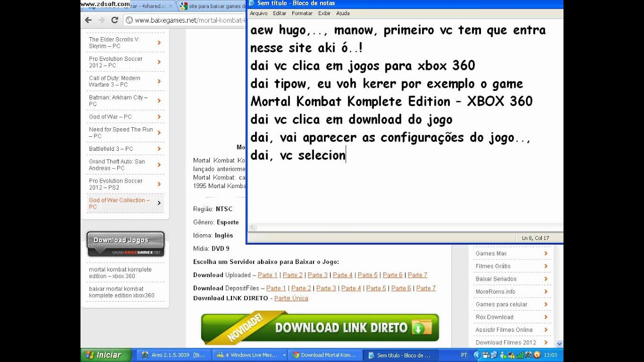Open the green folder download icon on the banner
The image size is (644, 362).
coord(422,327)
